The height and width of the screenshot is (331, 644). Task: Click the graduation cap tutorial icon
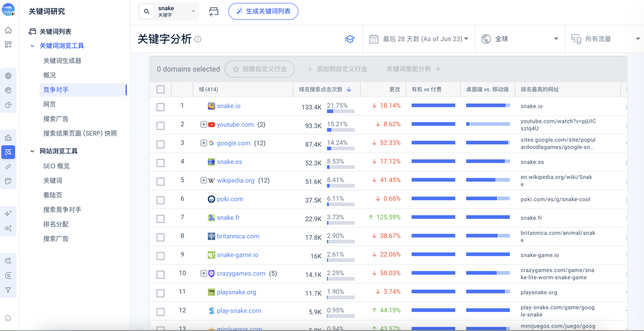[x=350, y=39]
